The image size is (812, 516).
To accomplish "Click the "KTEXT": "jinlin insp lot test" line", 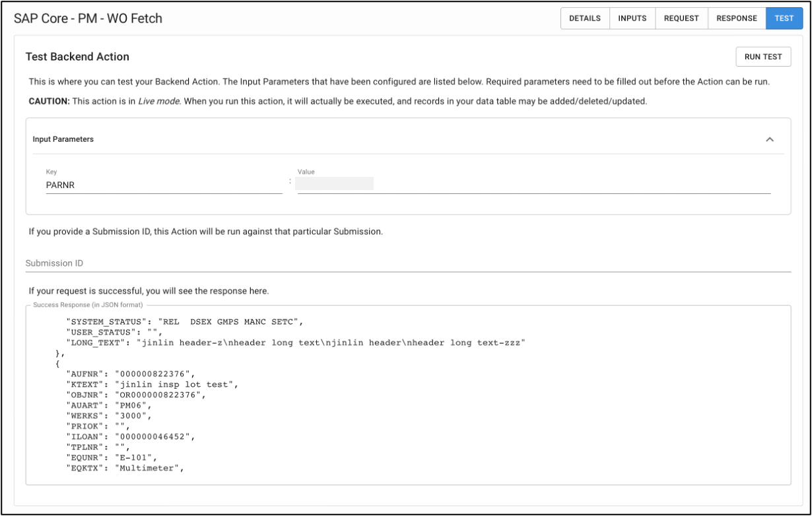I will click(x=151, y=385).
